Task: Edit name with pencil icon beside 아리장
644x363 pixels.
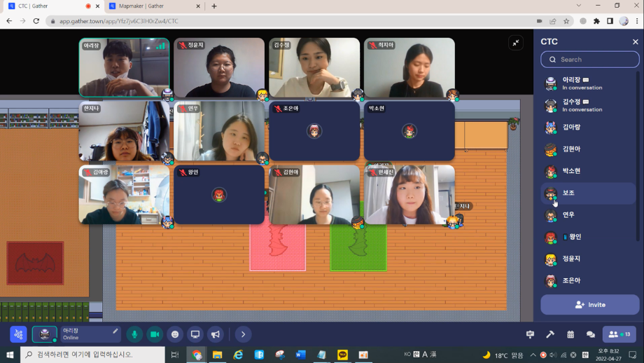Action: click(x=115, y=331)
